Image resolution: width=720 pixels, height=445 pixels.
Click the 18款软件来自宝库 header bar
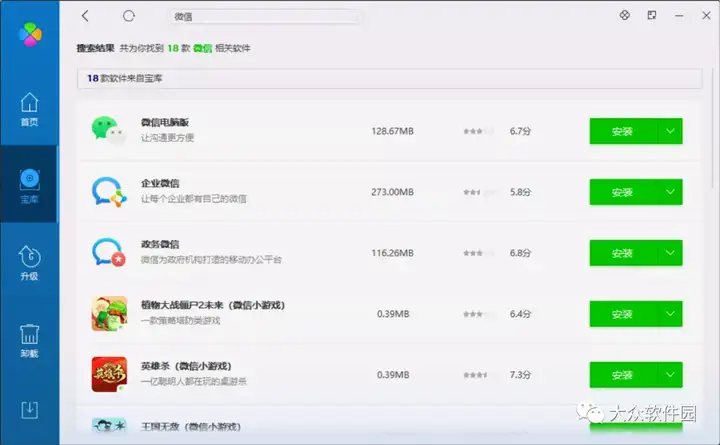pos(389,79)
